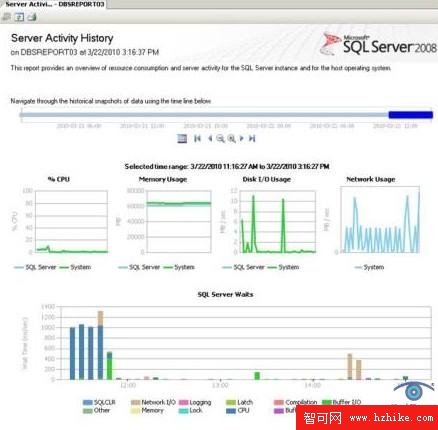Click the Memory Usage chart title
Viewport: 438px width, 430px height.
(163, 179)
